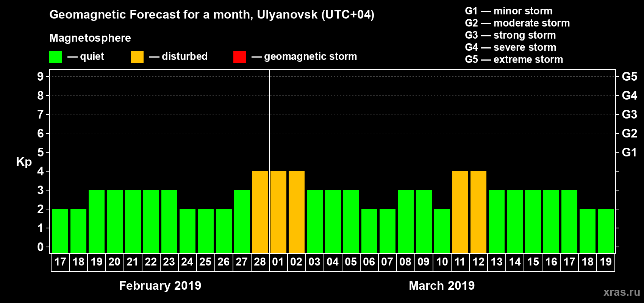644x303 pixels.
Task: Click the G4 label on right axis
Action: click(630, 95)
